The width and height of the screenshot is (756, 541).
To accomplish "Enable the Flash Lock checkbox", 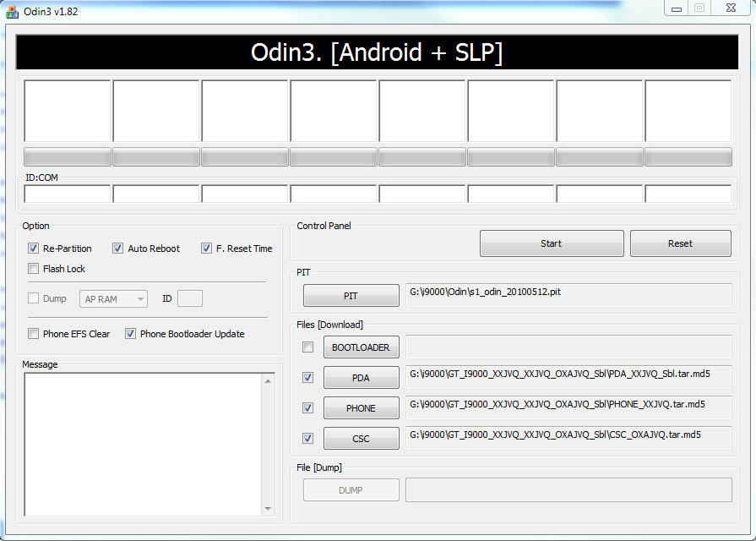I will [33, 269].
